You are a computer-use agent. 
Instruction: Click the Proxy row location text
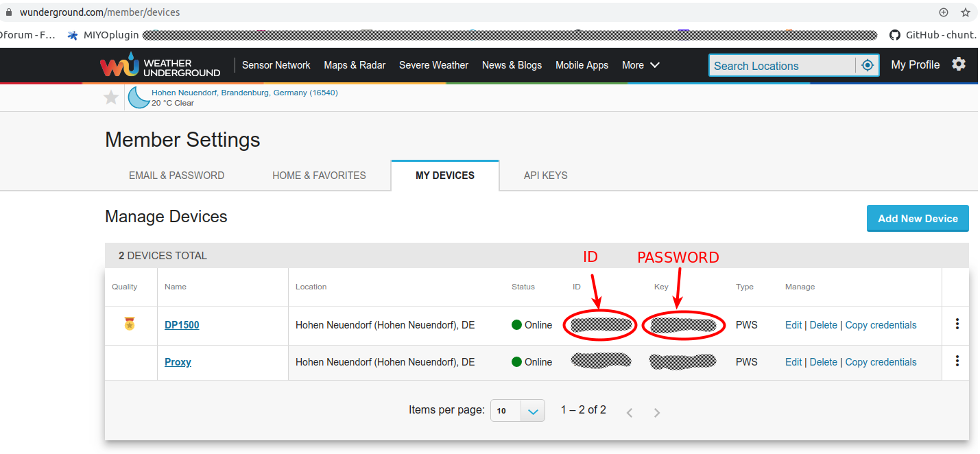[385, 362]
